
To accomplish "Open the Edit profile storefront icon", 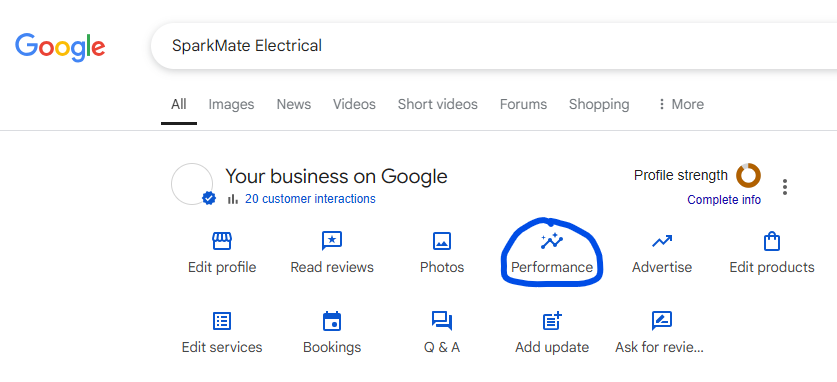I will [222, 241].
